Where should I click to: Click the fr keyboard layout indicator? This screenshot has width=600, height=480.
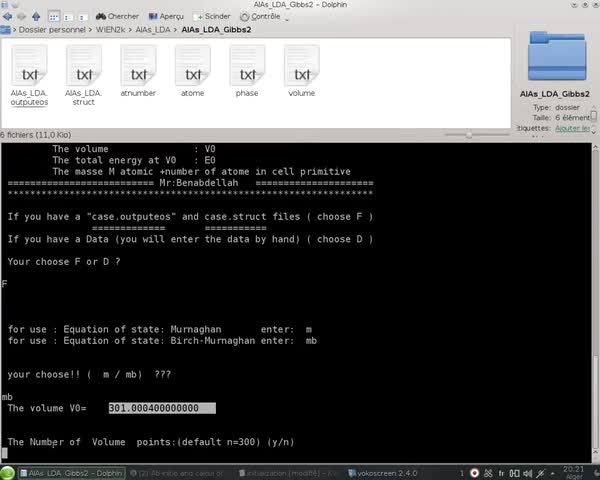[501, 473]
